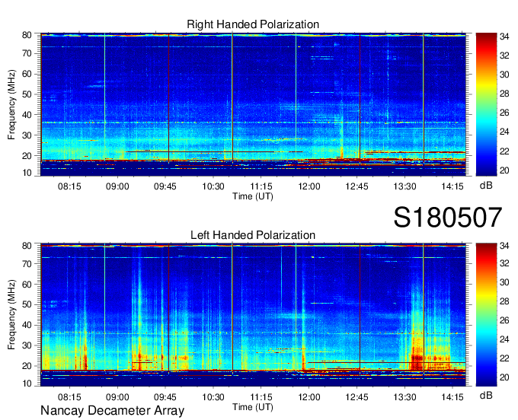Image resolution: width=518 pixels, height=420 pixels.
Task: Click the 32 dB value on the Right Handed colorbar
Action: (x=504, y=56)
